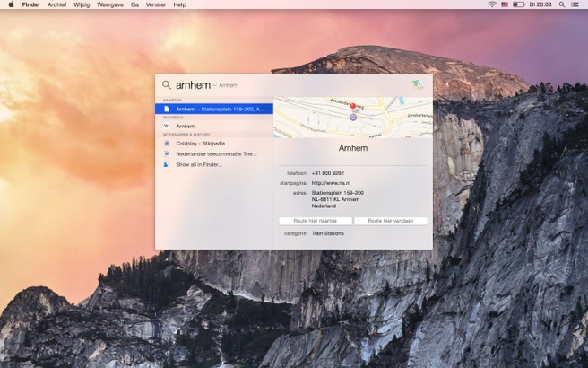Click icon beside Coldplay - Wikipedia
This screenshot has height=368, width=588.
[167, 143]
